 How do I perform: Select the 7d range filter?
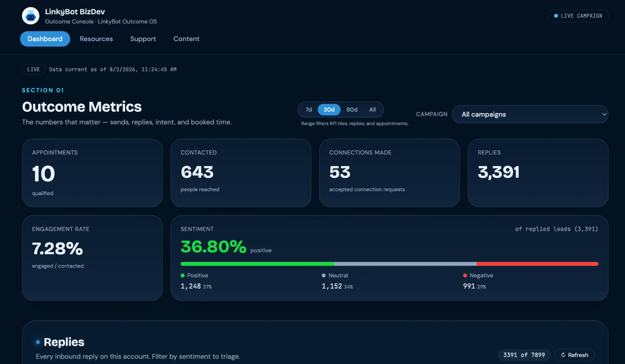309,110
